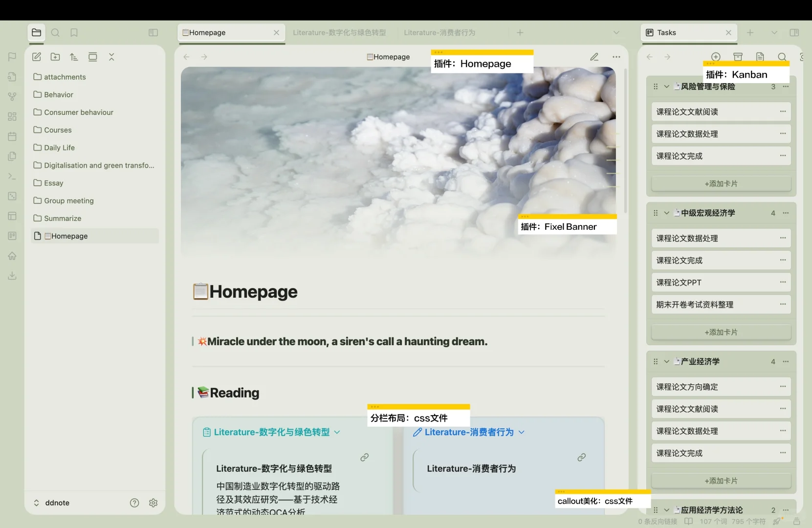
Task: Open the help dialog
Action: [134, 503]
